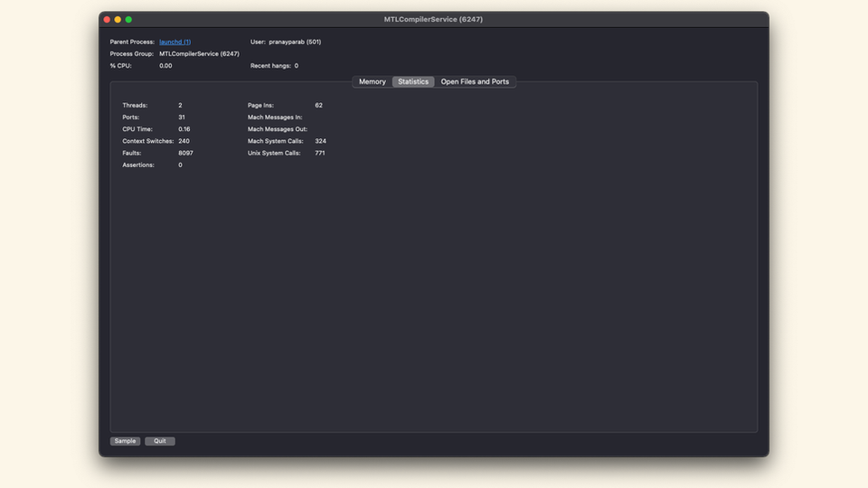This screenshot has width=868, height=488.
Task: Select the Assertions value 0
Action: [180, 164]
